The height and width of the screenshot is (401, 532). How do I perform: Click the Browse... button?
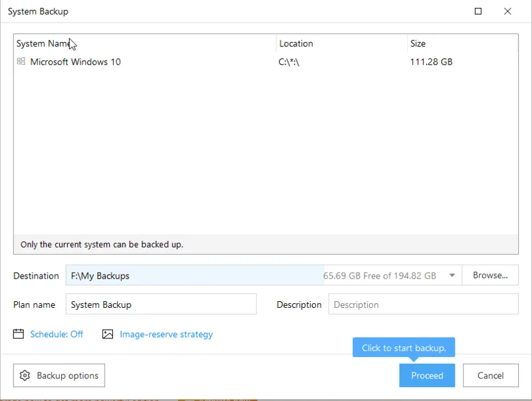[490, 275]
